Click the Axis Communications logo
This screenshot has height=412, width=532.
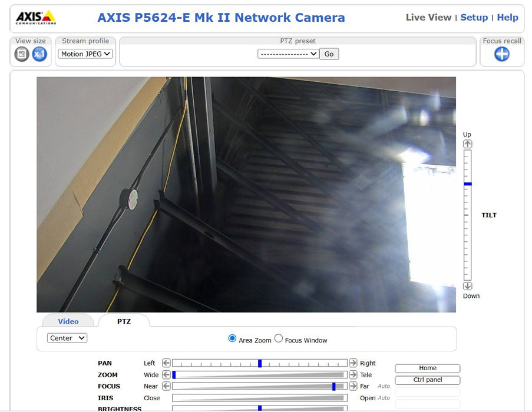[x=35, y=17]
